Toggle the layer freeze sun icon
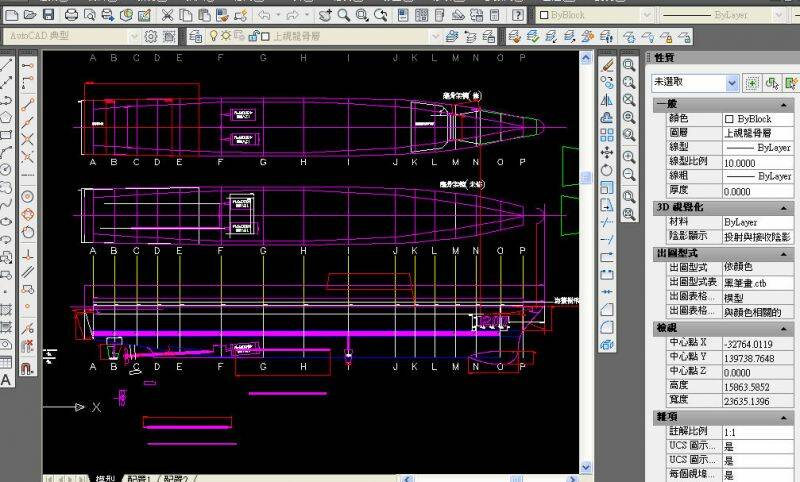Image resolution: width=800 pixels, height=482 pixels. click(x=225, y=36)
